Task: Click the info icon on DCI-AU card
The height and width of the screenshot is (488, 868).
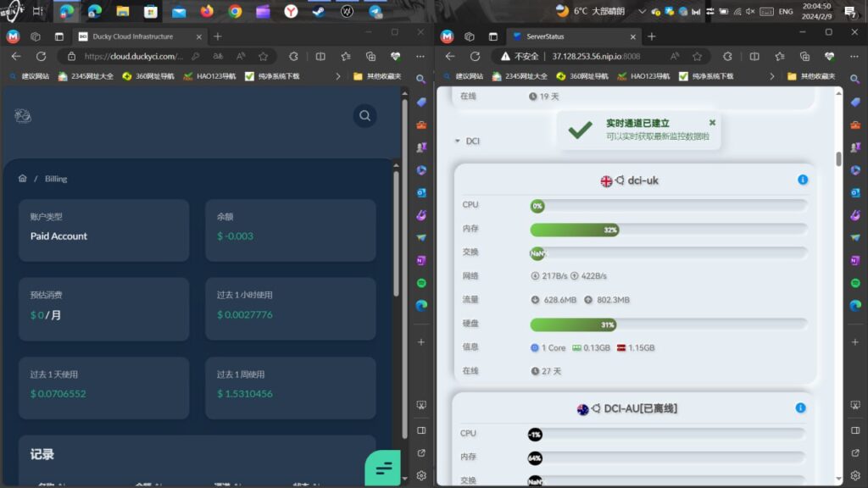Action: click(800, 408)
